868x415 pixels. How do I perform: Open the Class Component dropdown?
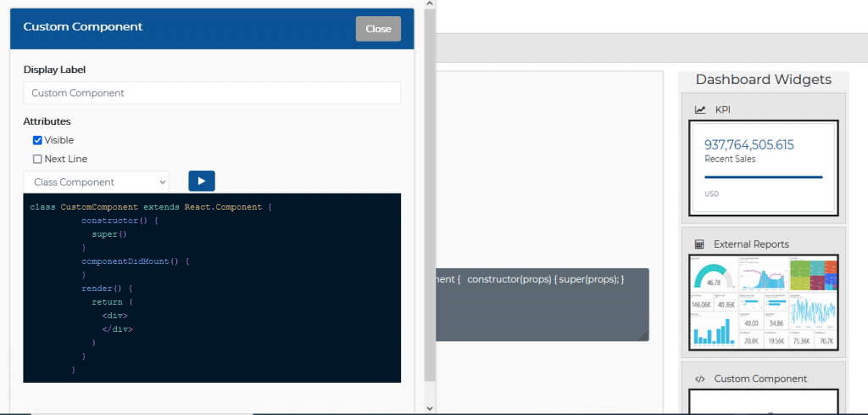tap(96, 182)
